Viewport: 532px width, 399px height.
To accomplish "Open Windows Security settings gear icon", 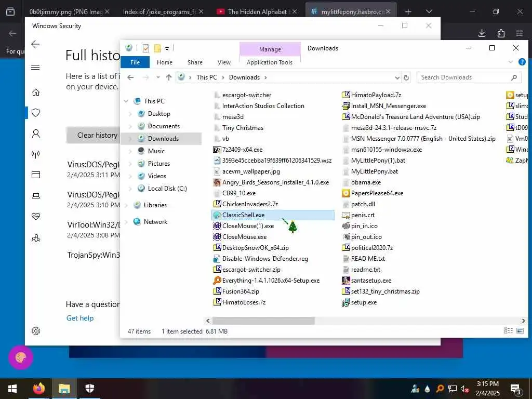I will 36,331.
